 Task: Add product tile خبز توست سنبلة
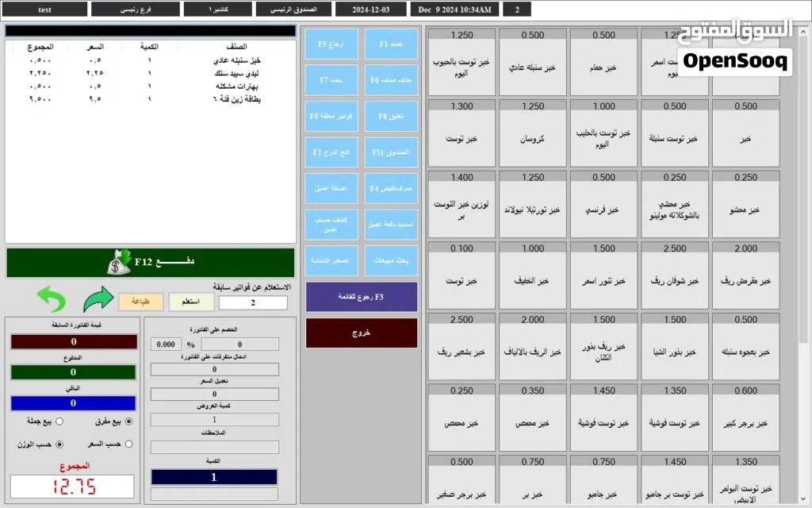coord(675,133)
